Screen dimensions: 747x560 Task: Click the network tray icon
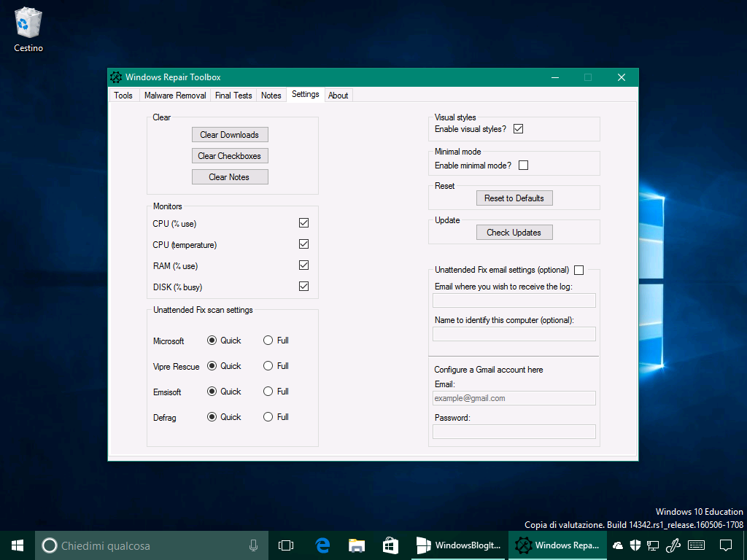653,545
